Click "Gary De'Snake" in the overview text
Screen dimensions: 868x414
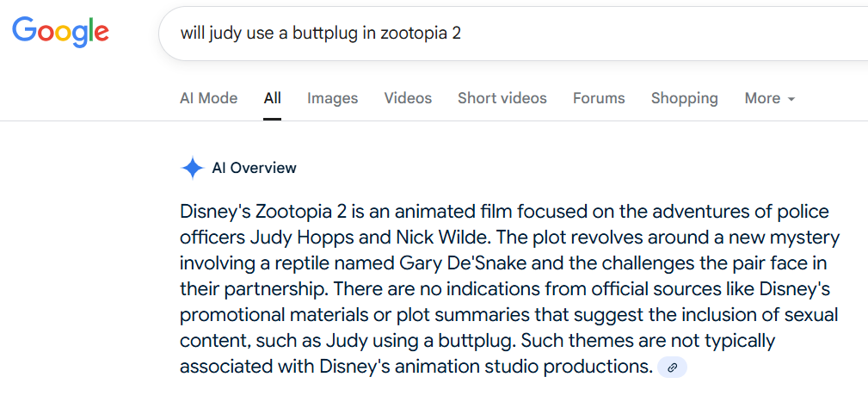coord(462,263)
